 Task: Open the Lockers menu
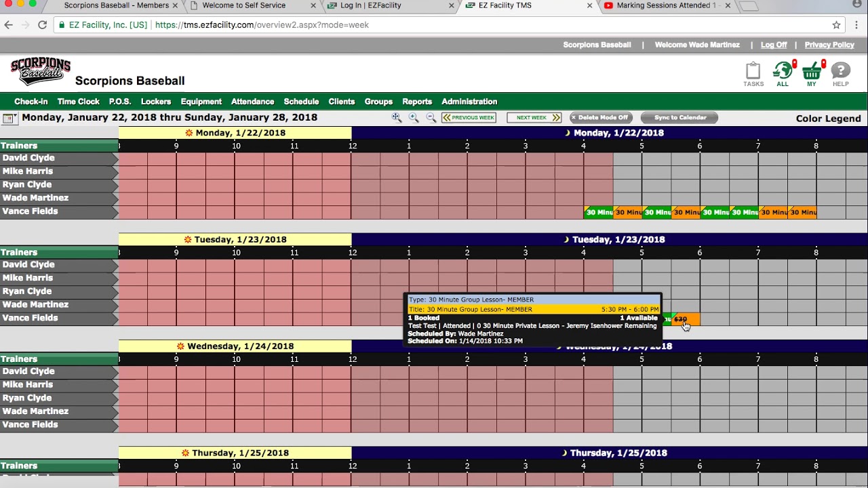[x=156, y=102]
